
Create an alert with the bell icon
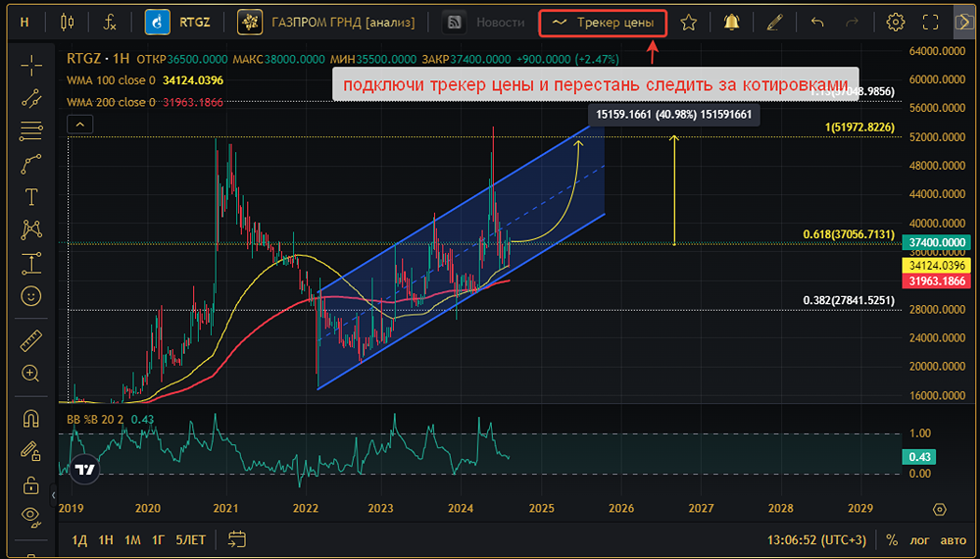(x=731, y=22)
